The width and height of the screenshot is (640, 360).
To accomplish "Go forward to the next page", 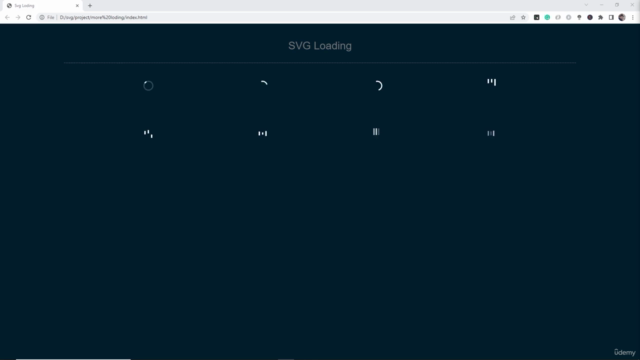I will (x=18, y=18).
